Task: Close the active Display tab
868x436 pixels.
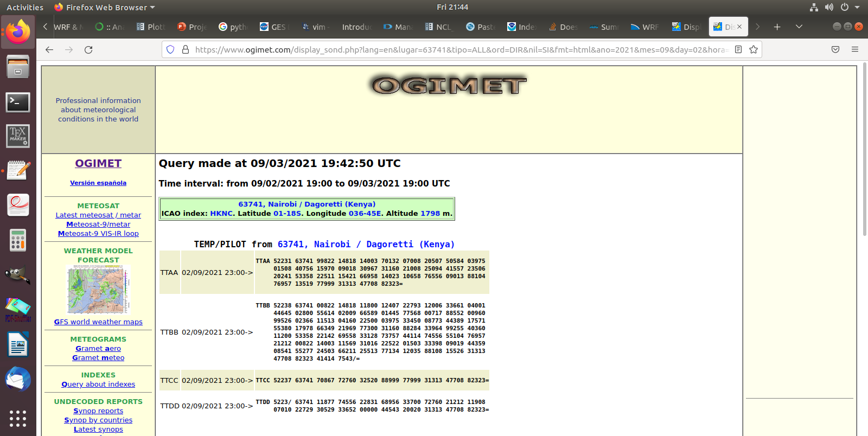Action: point(739,27)
